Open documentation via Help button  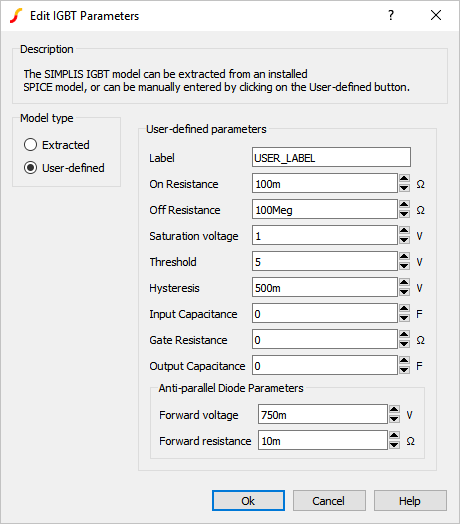click(410, 501)
